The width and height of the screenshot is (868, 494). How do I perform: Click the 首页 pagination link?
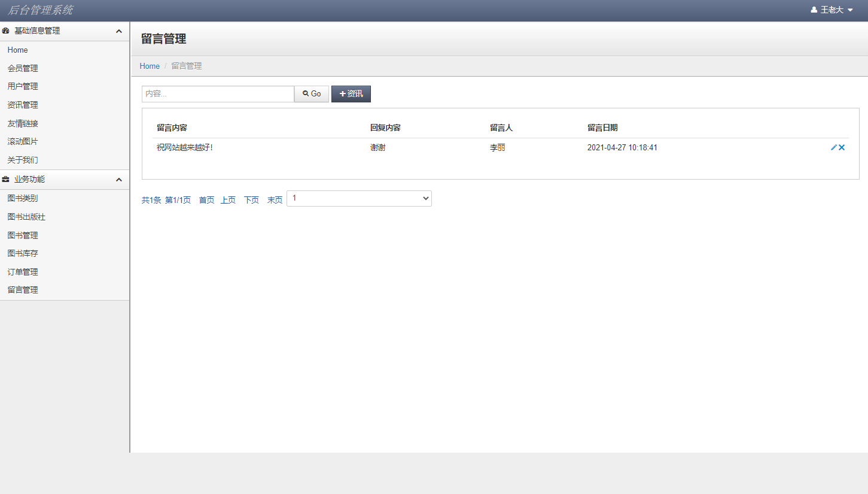(206, 199)
